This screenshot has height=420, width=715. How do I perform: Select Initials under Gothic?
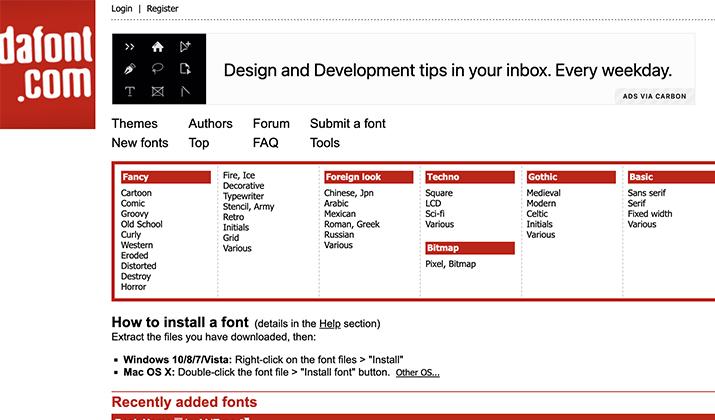click(x=539, y=224)
